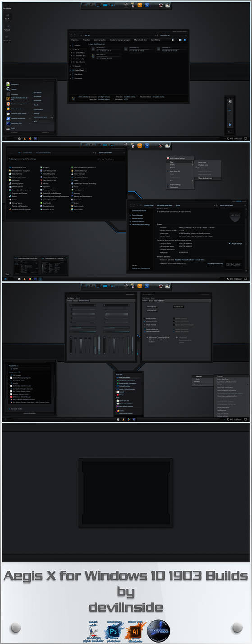Click System properties in Explorer toolbar
The height and width of the screenshot is (644, 252).
coord(100,40)
